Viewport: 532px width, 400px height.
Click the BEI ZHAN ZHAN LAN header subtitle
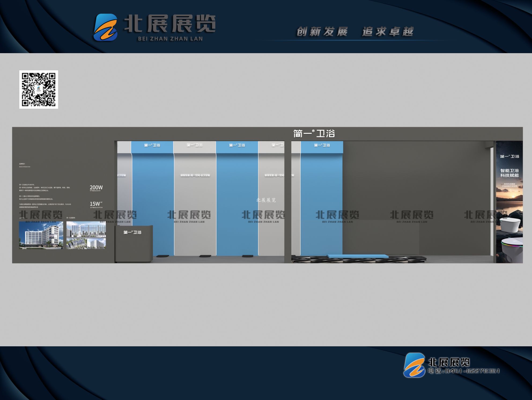(170, 39)
